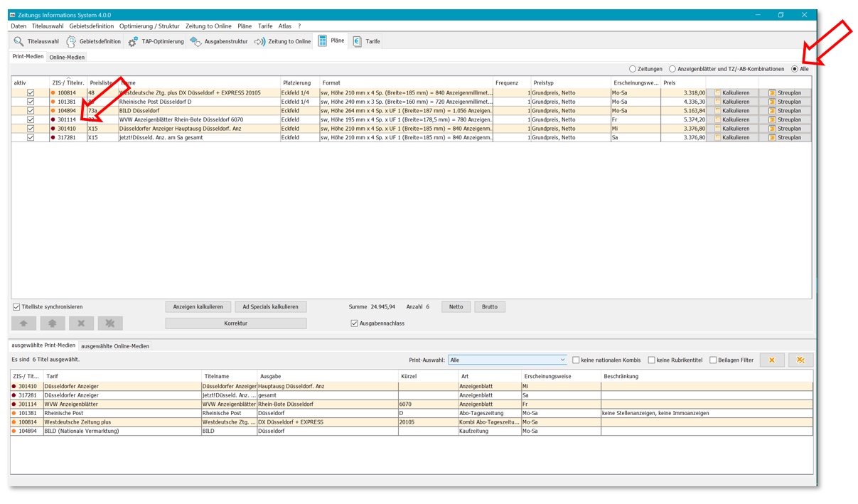Image resolution: width=858 pixels, height=504 pixels.
Task: Click the gray move-up arrow button
Action: [23, 323]
